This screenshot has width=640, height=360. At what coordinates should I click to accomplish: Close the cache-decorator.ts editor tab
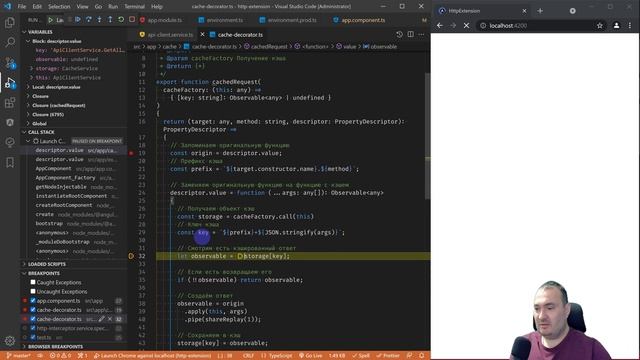202,35
